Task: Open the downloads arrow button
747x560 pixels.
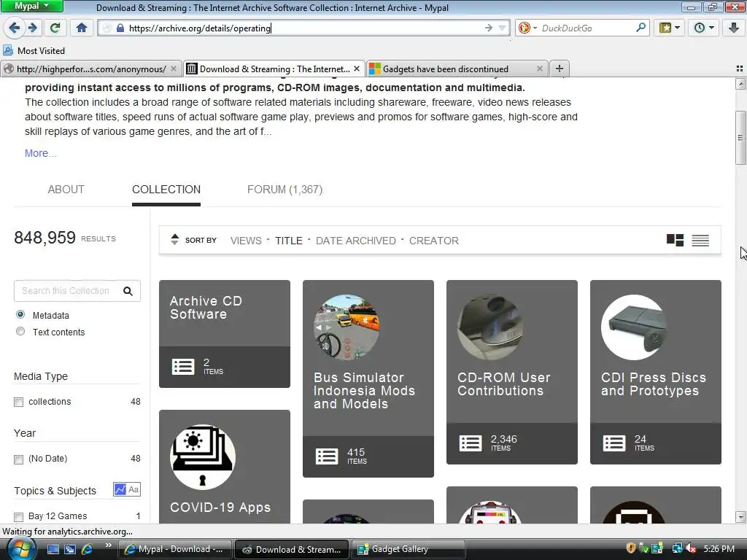Action: [734, 28]
